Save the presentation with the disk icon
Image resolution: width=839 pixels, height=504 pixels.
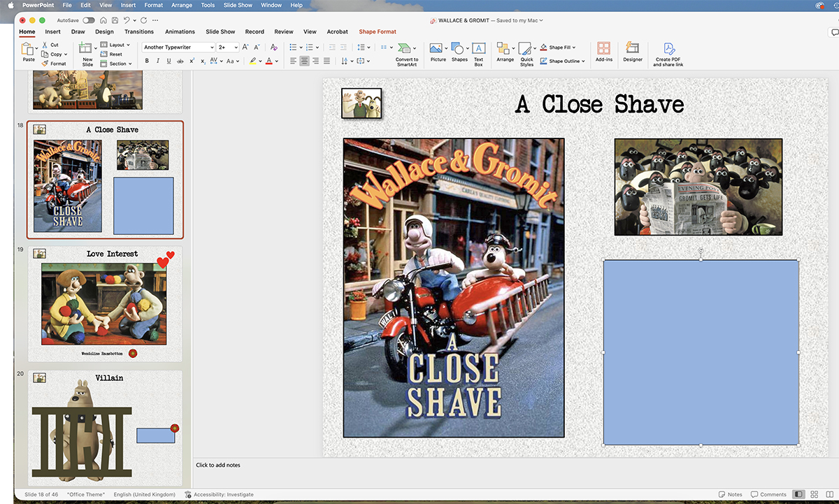click(x=114, y=20)
